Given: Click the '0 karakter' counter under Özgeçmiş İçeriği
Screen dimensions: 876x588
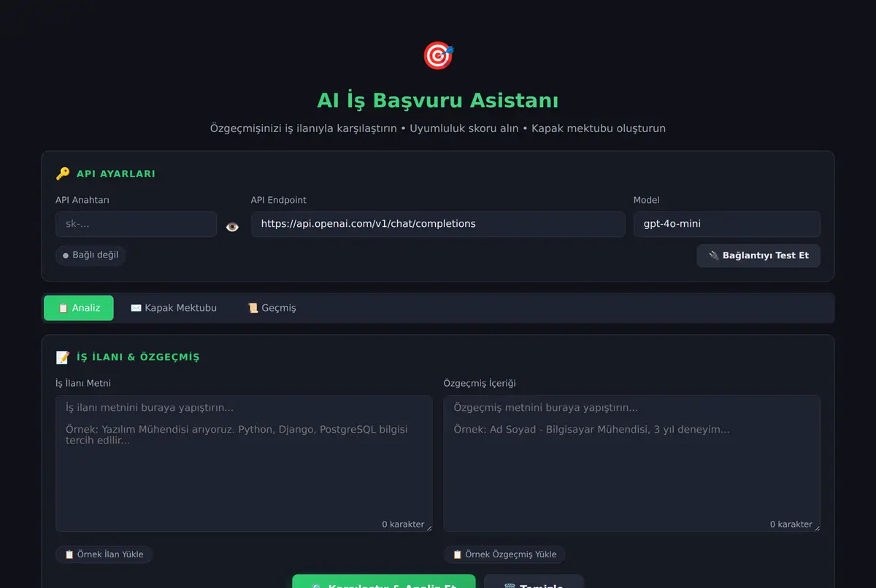Looking at the screenshot, I should [791, 524].
